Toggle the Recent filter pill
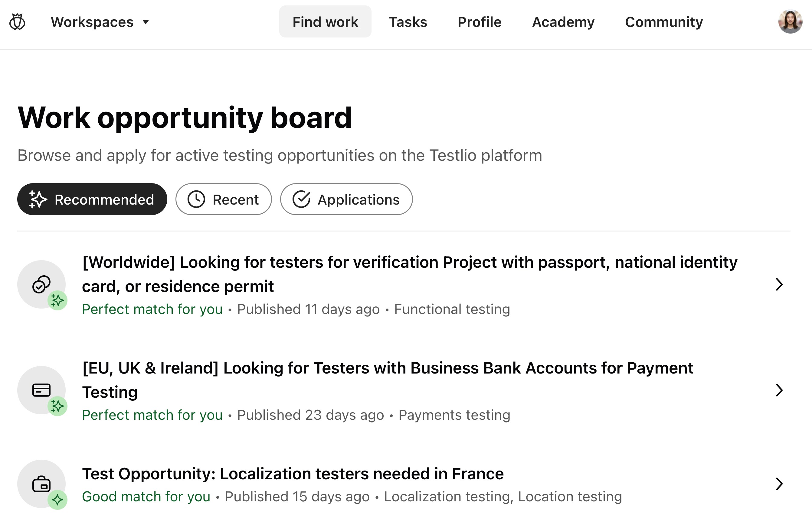Image resolution: width=812 pixels, height=521 pixels. point(223,199)
